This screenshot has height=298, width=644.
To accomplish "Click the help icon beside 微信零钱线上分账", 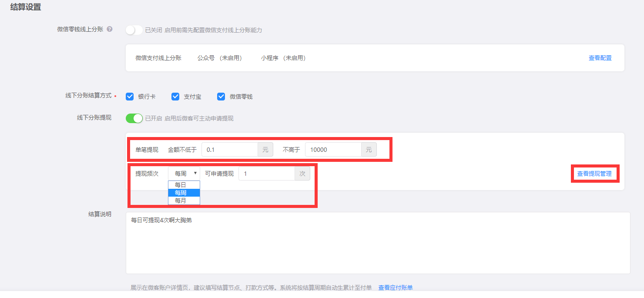I will pyautogui.click(x=110, y=29).
